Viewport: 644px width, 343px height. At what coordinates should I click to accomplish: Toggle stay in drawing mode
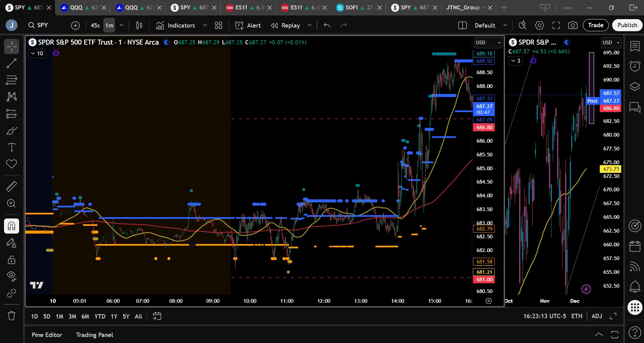coord(11,243)
